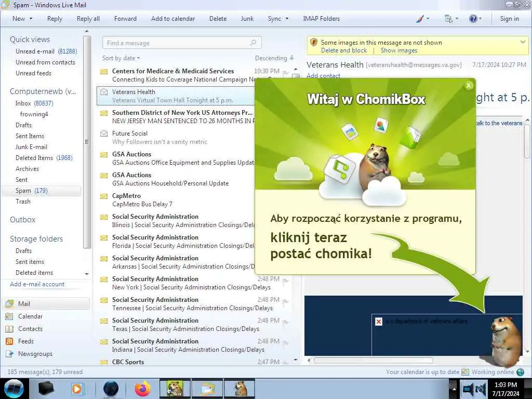
Task: Open the frowning4 subfolder
Action: [x=34, y=114]
